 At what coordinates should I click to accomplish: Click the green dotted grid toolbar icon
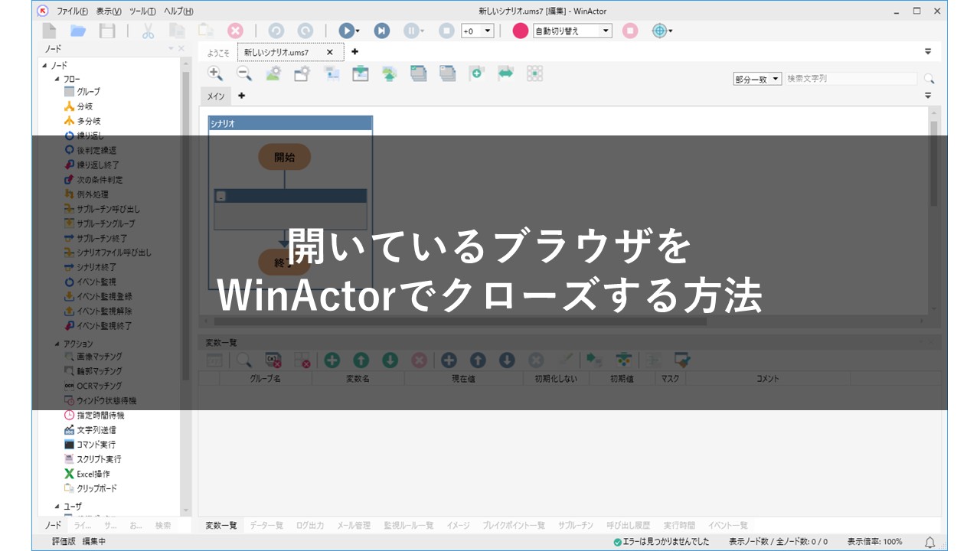534,73
